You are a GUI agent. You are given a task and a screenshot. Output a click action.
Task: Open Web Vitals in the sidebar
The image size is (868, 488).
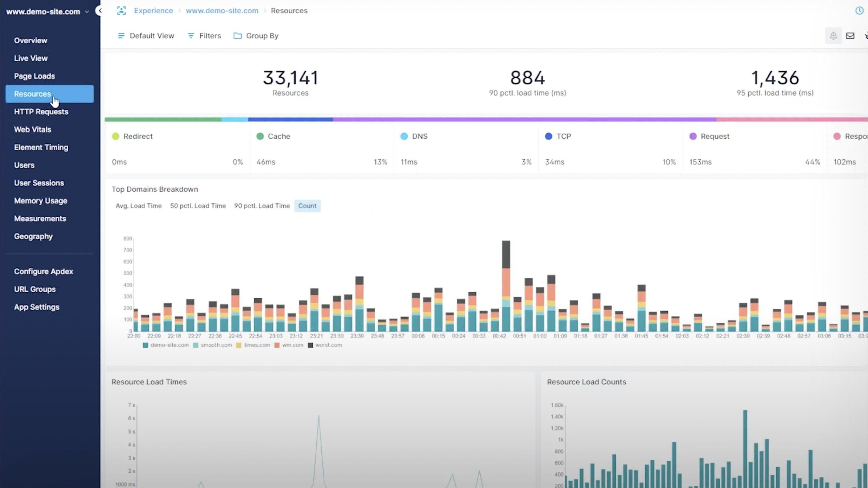(x=33, y=129)
